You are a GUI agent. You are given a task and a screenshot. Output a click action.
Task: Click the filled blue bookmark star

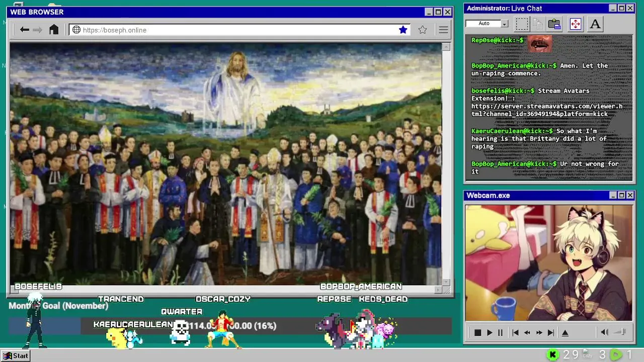tap(403, 30)
